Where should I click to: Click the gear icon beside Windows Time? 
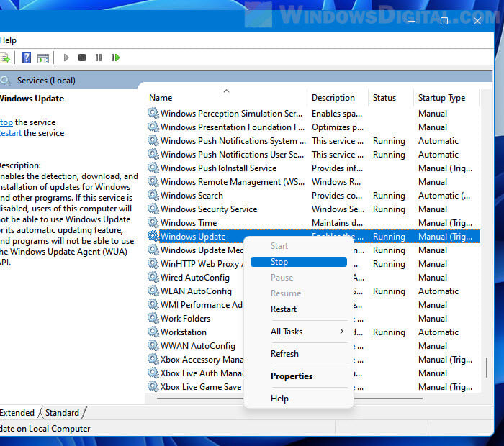[x=153, y=222]
